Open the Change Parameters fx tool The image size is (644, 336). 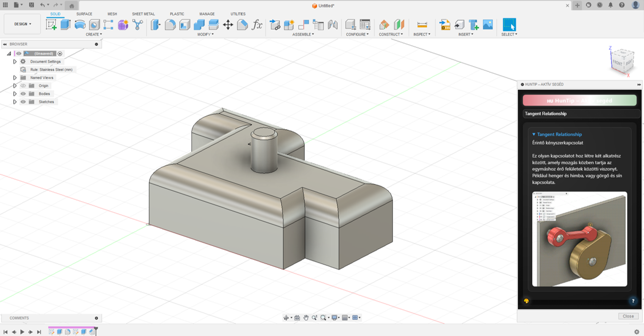tap(257, 24)
